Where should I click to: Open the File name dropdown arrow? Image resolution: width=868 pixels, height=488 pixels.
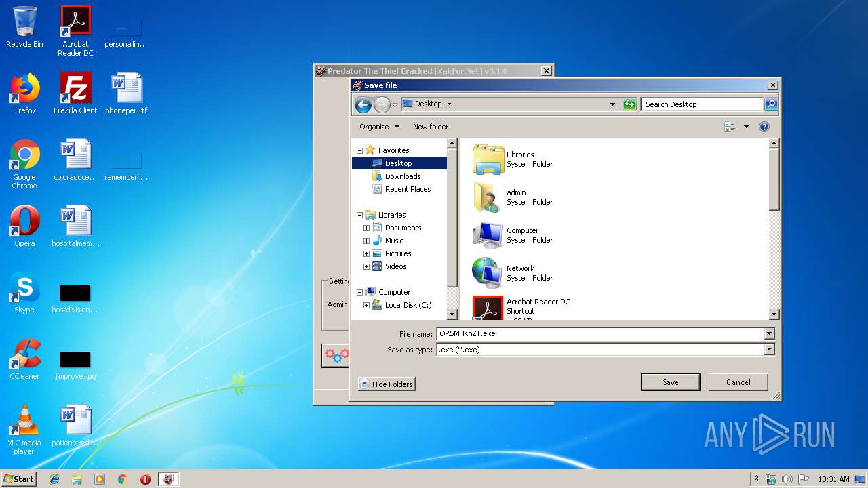[x=769, y=333]
